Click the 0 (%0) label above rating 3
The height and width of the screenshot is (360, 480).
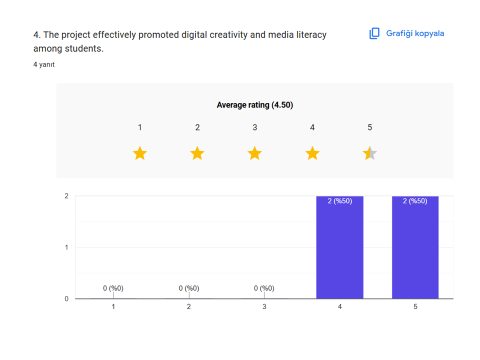(x=264, y=288)
